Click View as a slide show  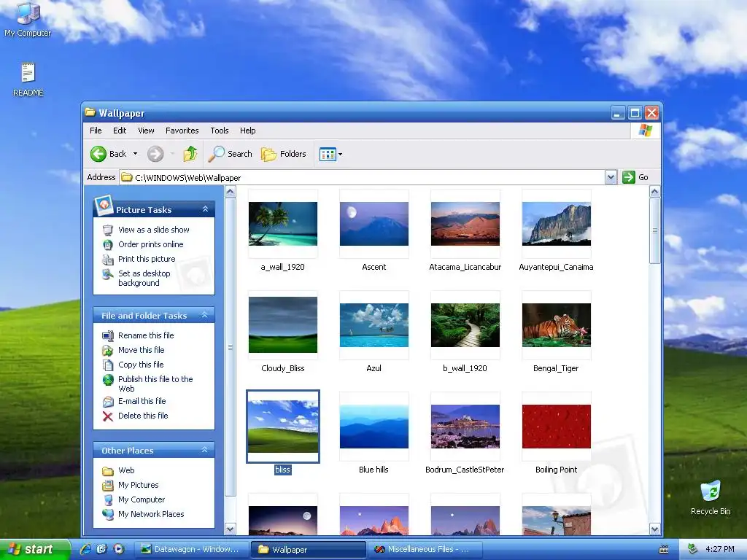tap(154, 230)
